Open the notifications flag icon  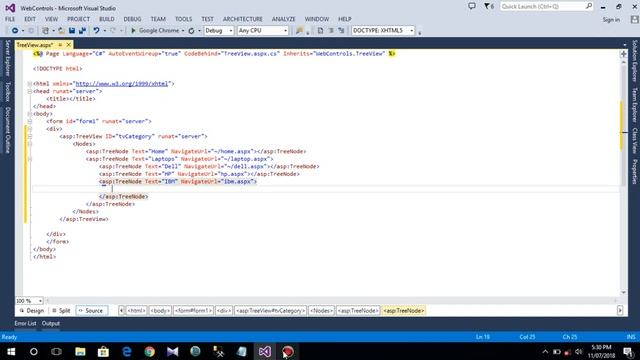pyautogui.click(x=489, y=7)
